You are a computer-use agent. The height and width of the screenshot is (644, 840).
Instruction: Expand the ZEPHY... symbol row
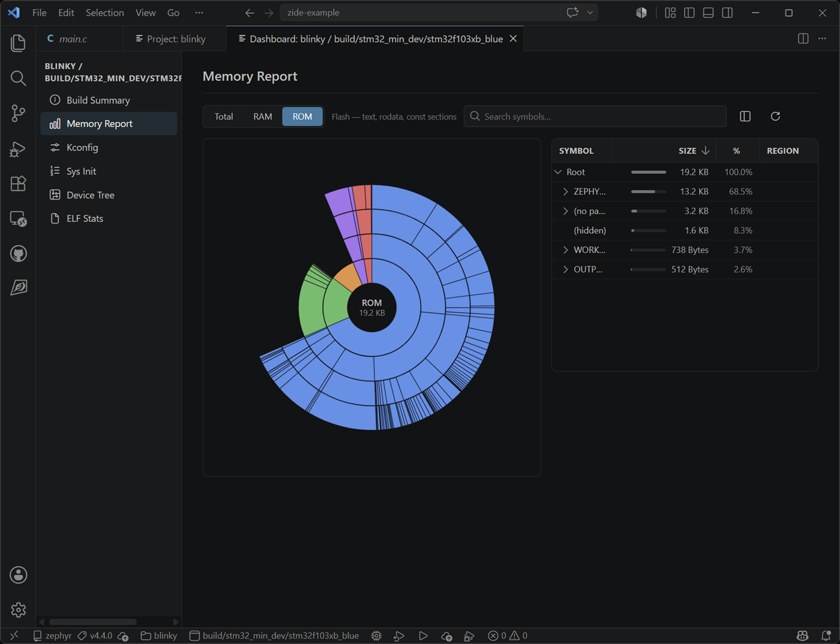pyautogui.click(x=565, y=191)
